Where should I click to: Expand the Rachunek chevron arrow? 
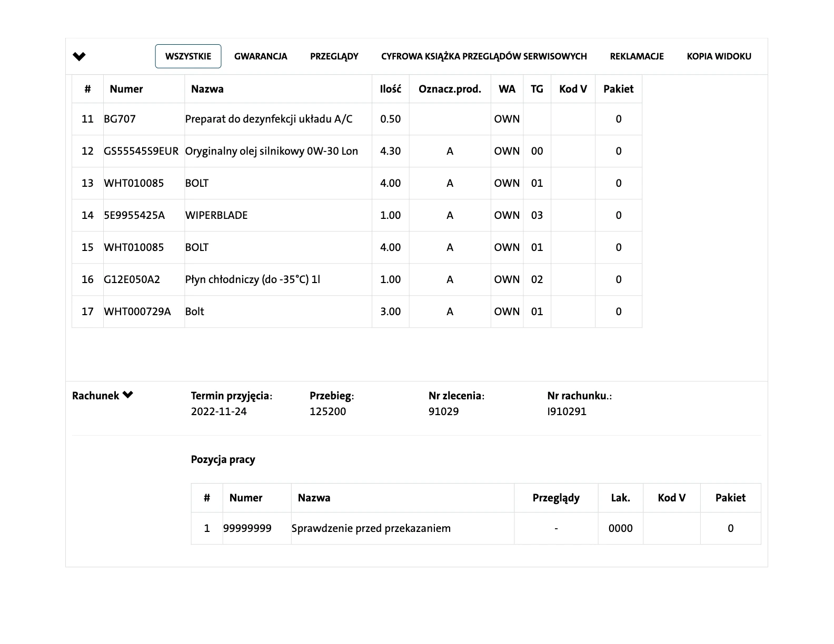click(x=128, y=395)
